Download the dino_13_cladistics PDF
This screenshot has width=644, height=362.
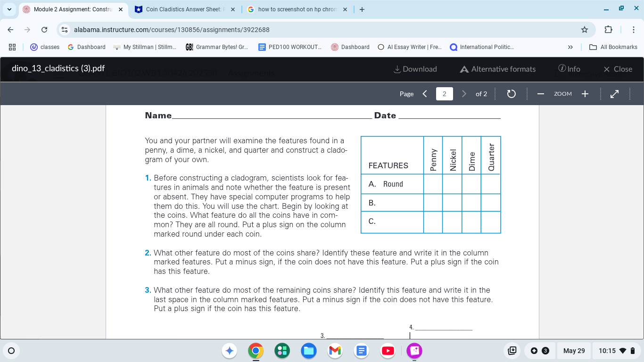pos(415,69)
